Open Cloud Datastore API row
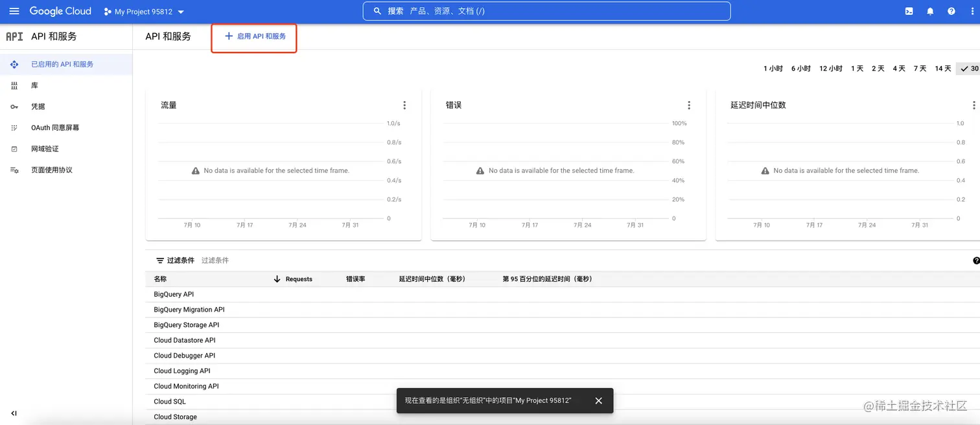This screenshot has height=425, width=980. pos(563,340)
